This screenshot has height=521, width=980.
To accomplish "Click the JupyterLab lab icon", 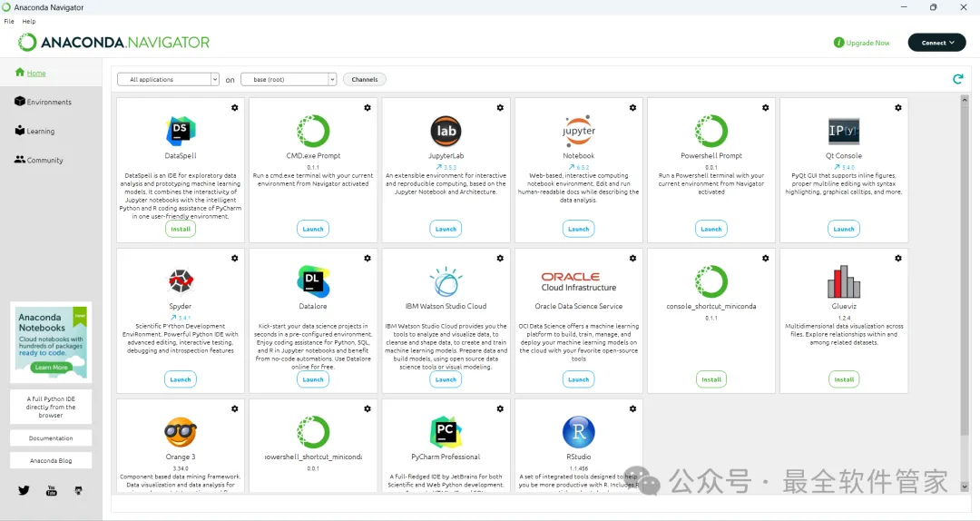I will [446, 131].
